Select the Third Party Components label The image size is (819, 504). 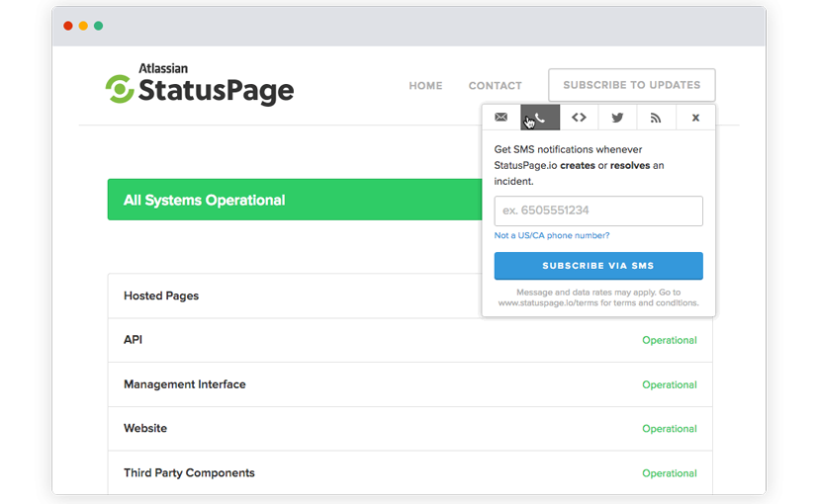[189, 472]
